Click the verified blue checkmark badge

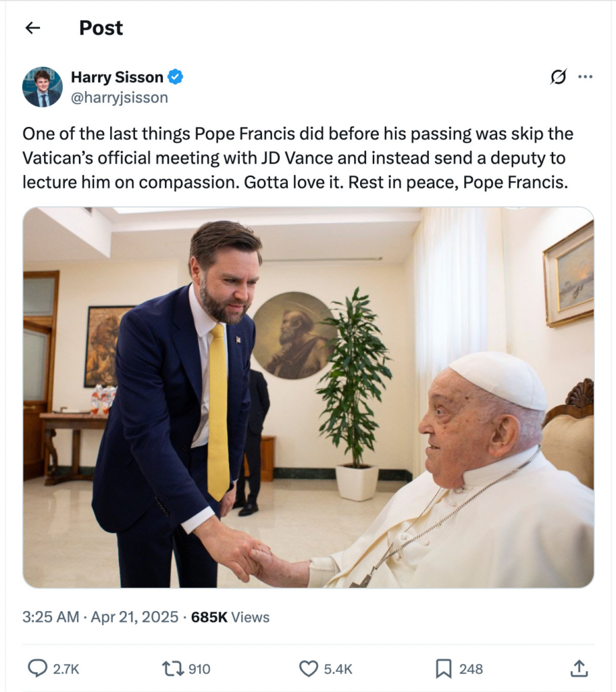(174, 77)
